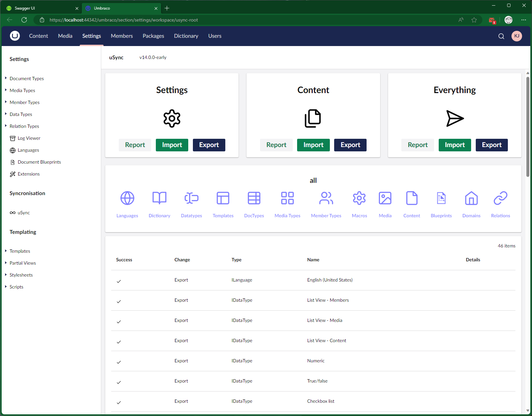This screenshot has height=416, width=532.
Task: Click the Templates layout icon
Action: tap(223, 198)
